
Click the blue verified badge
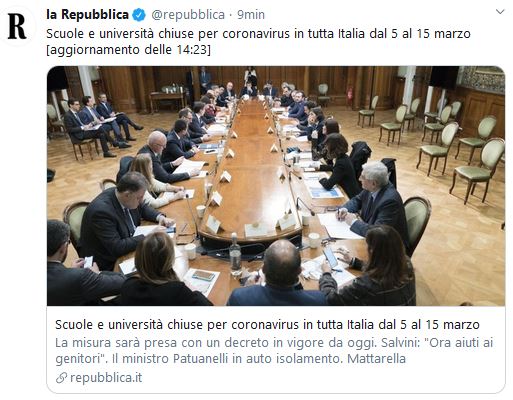(x=139, y=15)
